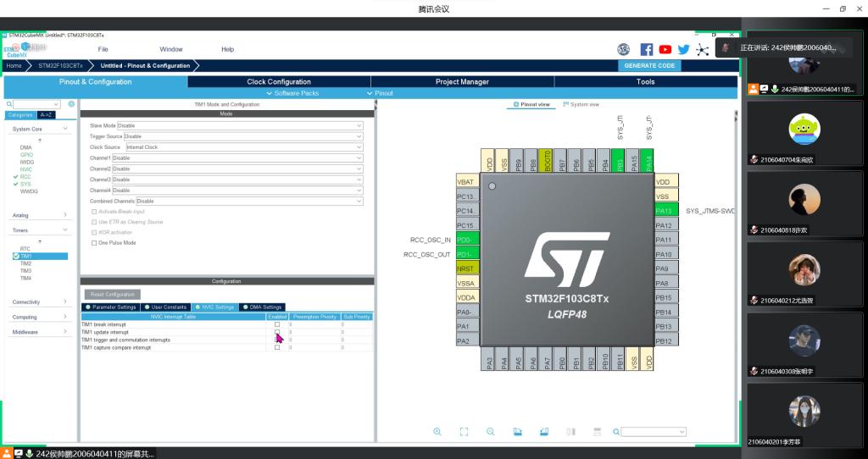Click the zoom out magnifier icon
868x459 pixels.
coord(490,432)
